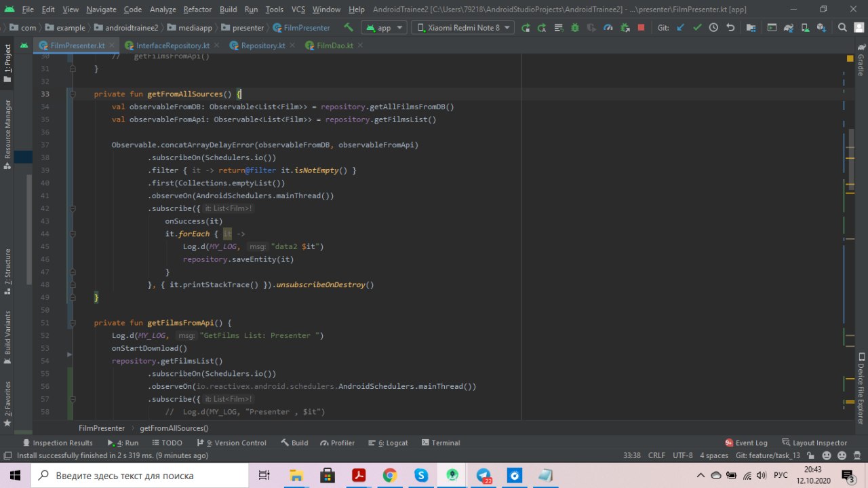The image size is (868, 488).
Task: Collapse the getFromAllSources function fold marker
Action: click(71, 94)
